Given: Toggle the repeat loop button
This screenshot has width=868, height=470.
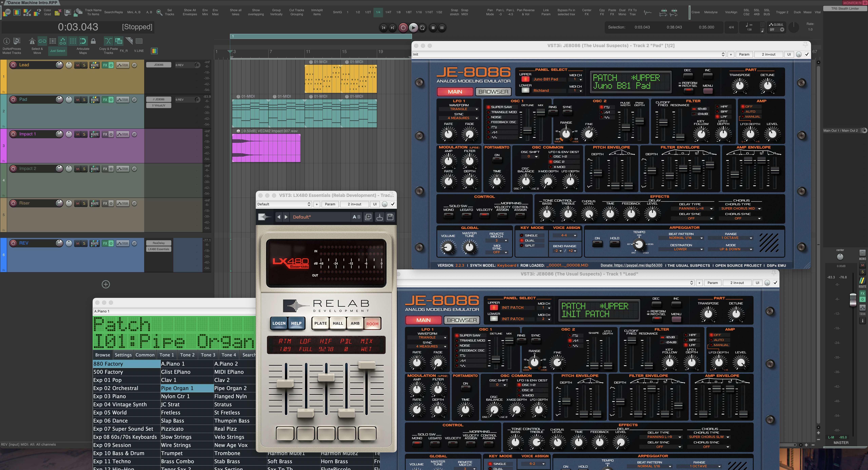Looking at the screenshot, I should pos(422,28).
